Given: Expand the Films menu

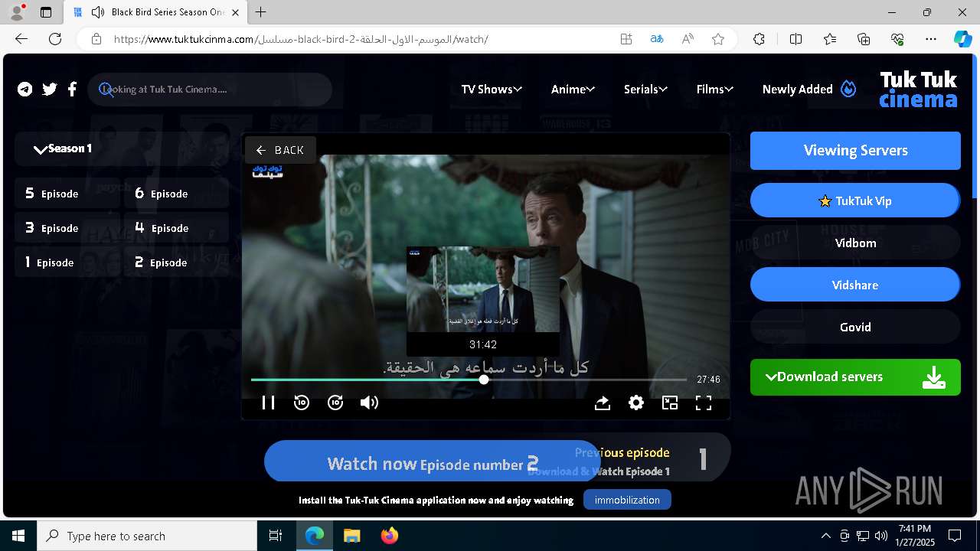Looking at the screenshot, I should click(x=715, y=90).
